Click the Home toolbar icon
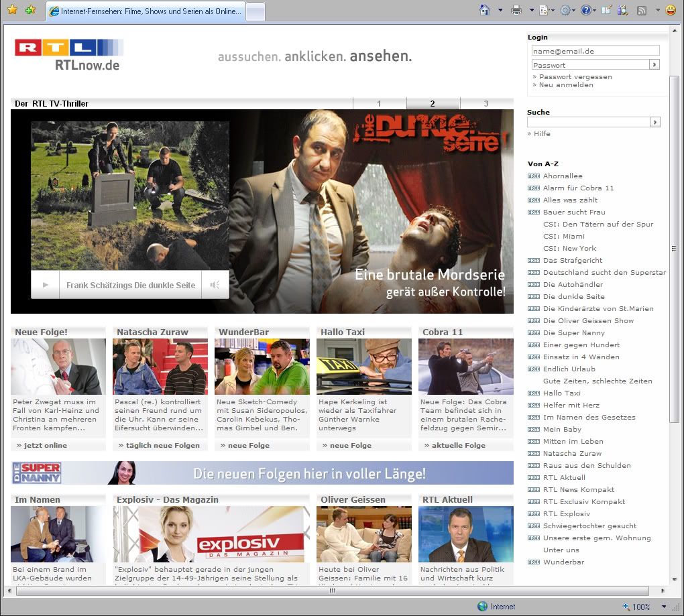The image size is (684, 616). click(x=485, y=10)
